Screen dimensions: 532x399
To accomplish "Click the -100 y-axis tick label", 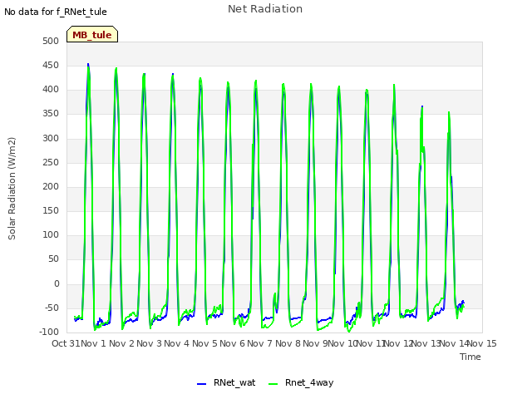I will (49, 332).
